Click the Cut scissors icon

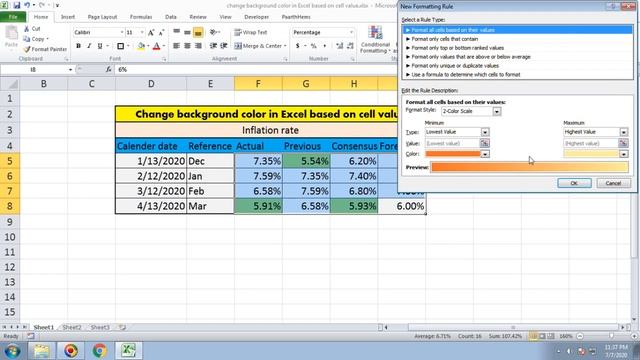pos(27,29)
